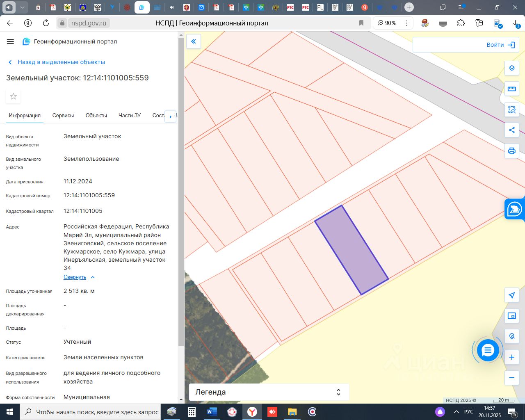Select the highlighted purple parcel on the map
This screenshot has height=420, width=525.
[x=352, y=250]
